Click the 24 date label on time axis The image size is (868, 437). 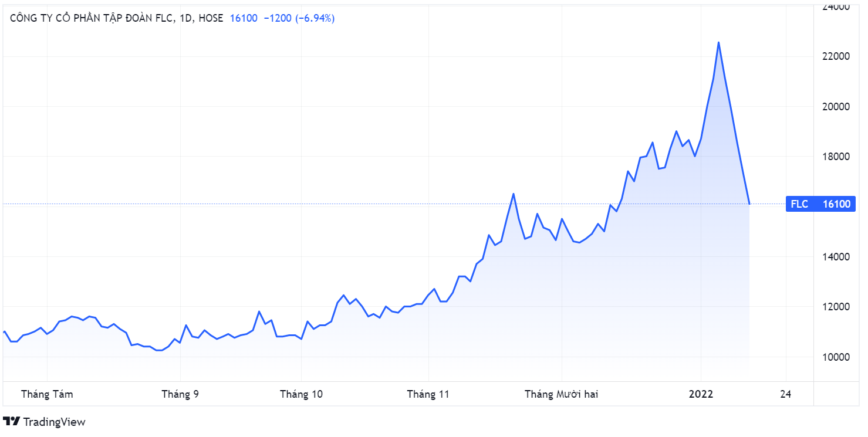[786, 394]
